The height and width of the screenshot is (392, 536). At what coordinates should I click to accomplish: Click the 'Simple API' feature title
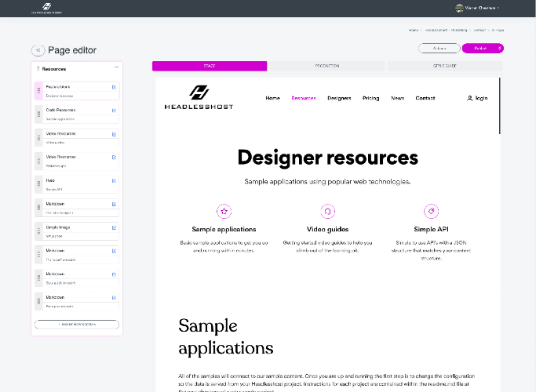click(x=431, y=229)
